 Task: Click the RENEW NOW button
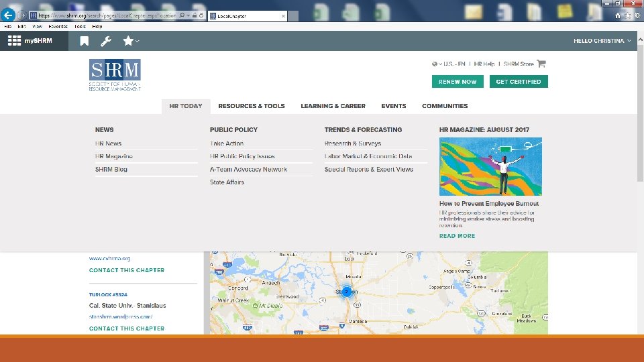click(x=458, y=81)
